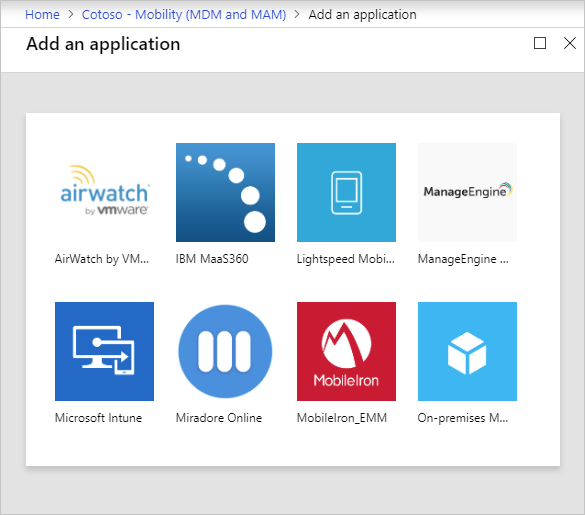Open the Microsoft Intune app icon
Image resolution: width=585 pixels, height=515 pixels.
click(x=104, y=351)
